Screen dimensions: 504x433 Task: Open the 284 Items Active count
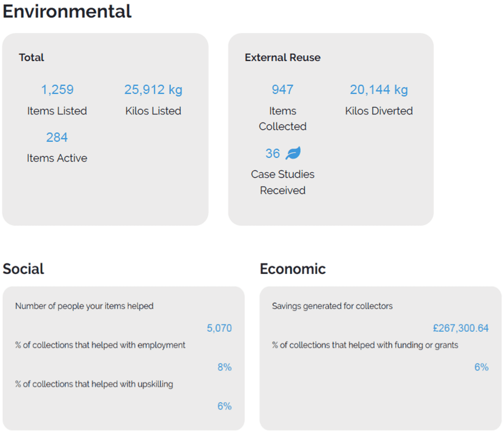[x=57, y=137]
